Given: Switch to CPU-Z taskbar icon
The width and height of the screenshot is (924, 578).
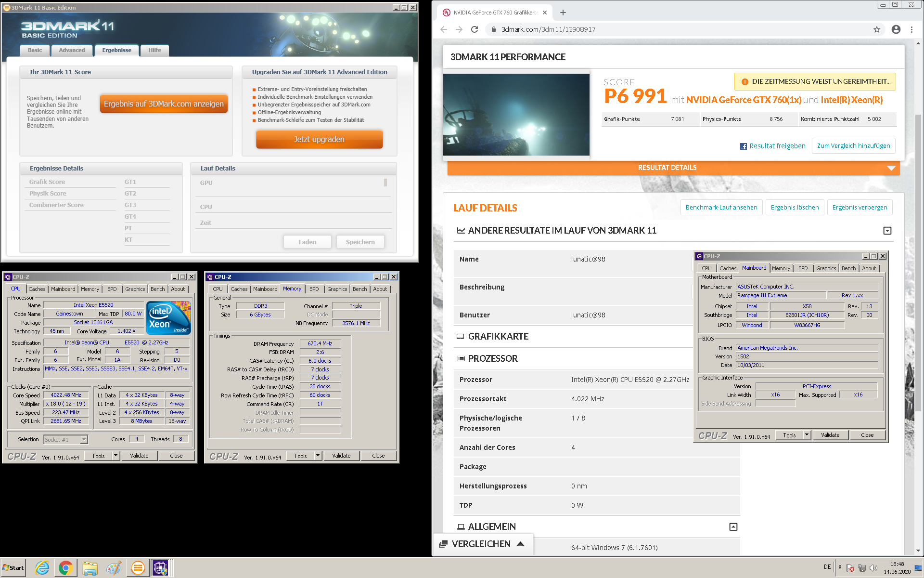Looking at the screenshot, I should tap(160, 568).
